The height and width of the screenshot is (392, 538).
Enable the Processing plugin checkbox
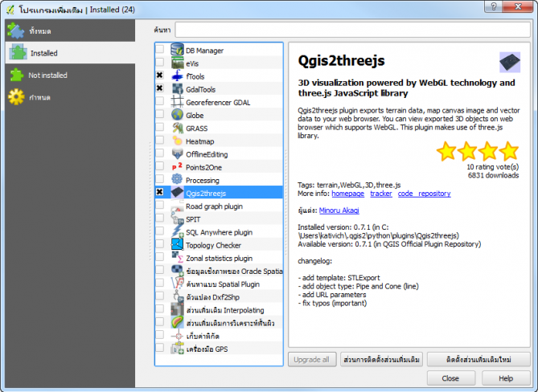(160, 179)
